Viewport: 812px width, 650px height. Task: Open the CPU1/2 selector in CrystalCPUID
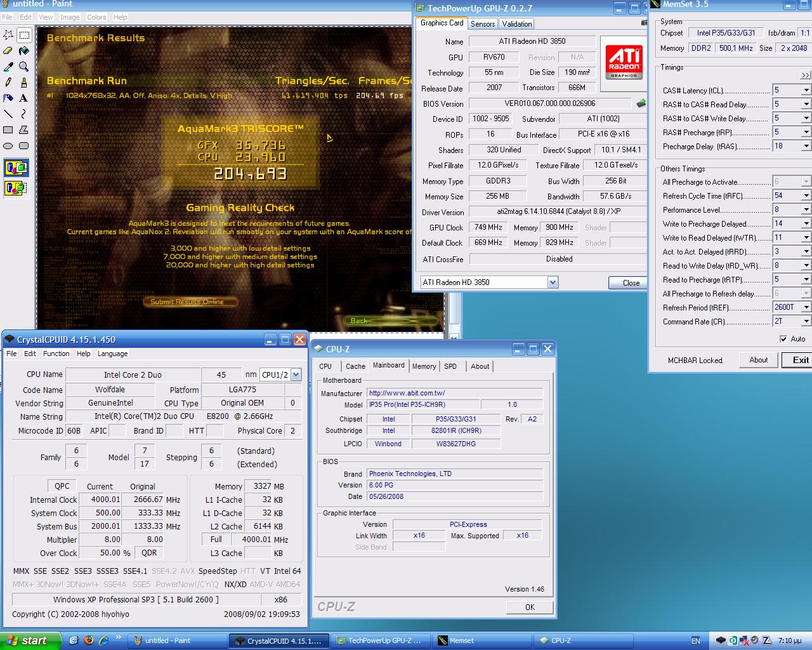pos(296,375)
